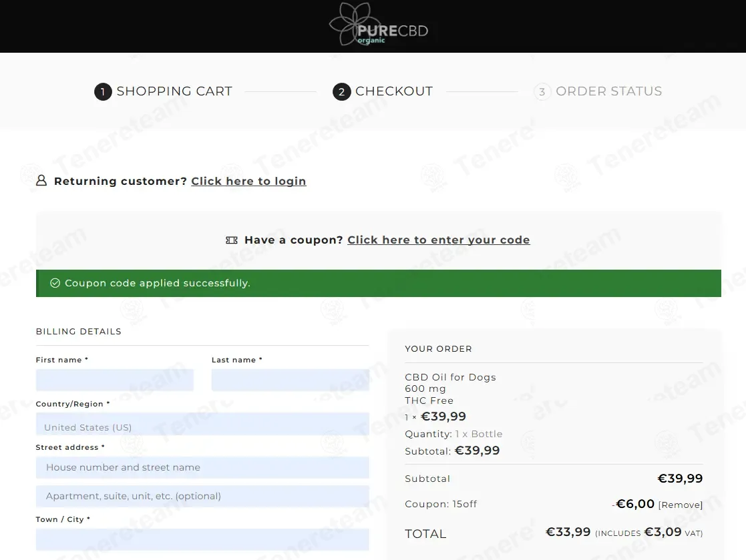Select the Checkout step label

[x=394, y=91]
